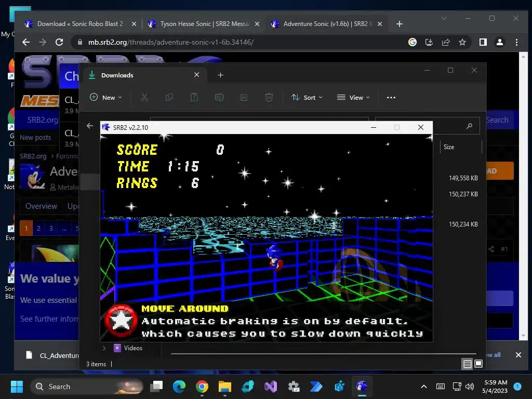The image size is (532, 399).
Task: Select file with size 150,234 KB
Action: [x=463, y=224]
